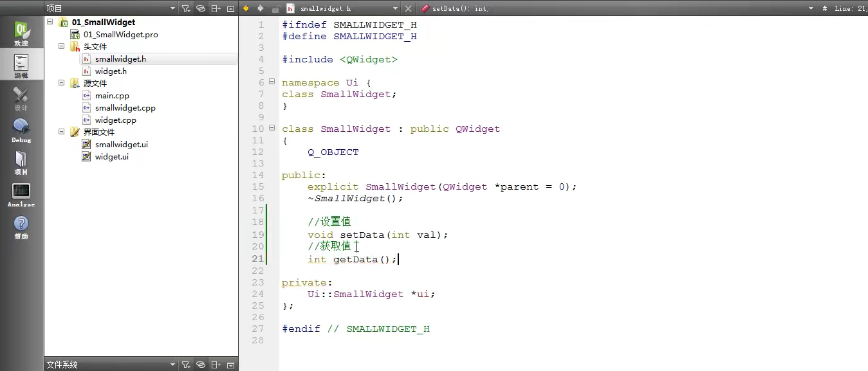868x371 pixels.
Task: Open the Help (帮助) mode
Action: tap(21, 226)
